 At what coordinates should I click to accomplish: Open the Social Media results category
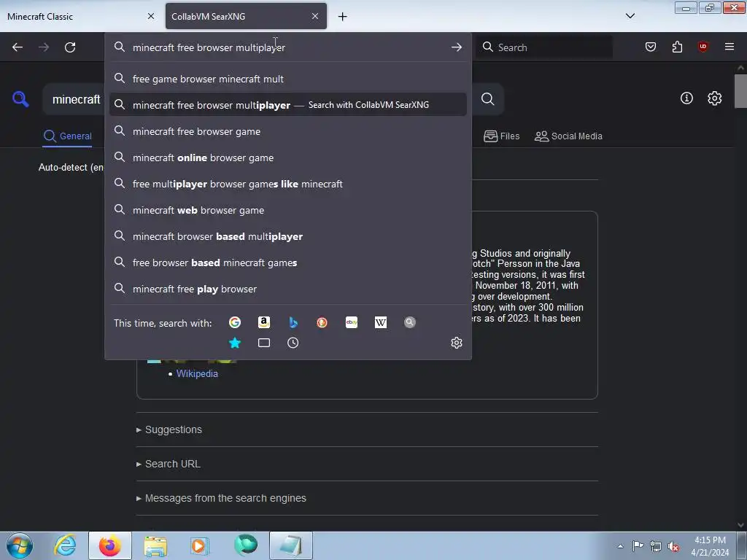click(x=568, y=136)
